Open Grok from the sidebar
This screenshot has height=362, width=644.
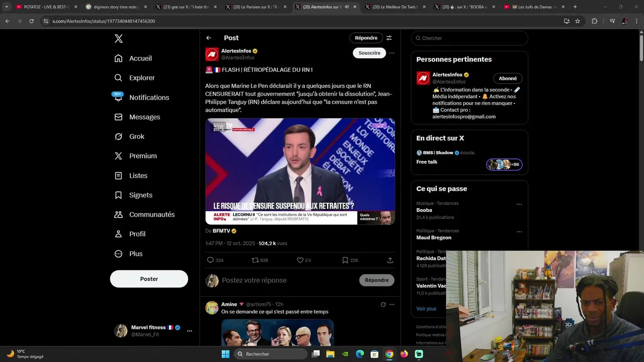tap(129, 137)
